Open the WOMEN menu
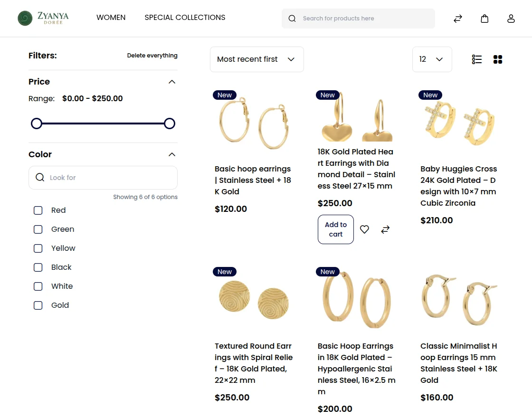This screenshot has height=418, width=532. click(x=111, y=18)
